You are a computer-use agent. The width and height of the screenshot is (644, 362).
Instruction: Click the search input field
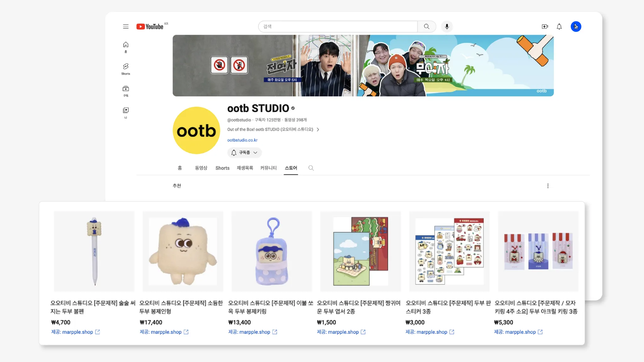[x=338, y=26]
